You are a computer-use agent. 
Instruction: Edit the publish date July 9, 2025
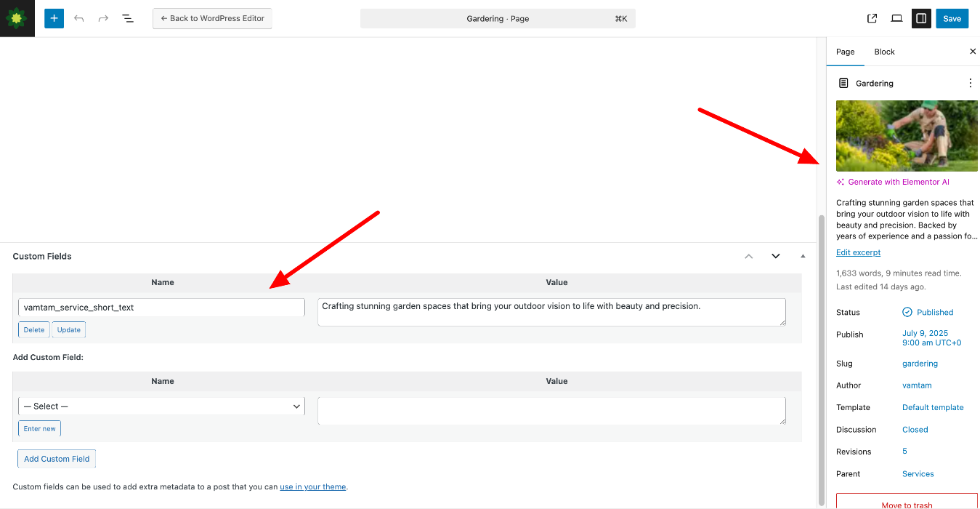tap(931, 338)
